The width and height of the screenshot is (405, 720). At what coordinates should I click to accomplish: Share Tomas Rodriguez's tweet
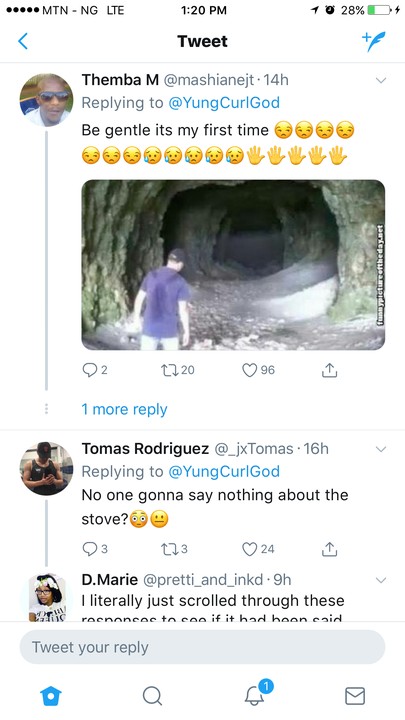[x=329, y=548]
